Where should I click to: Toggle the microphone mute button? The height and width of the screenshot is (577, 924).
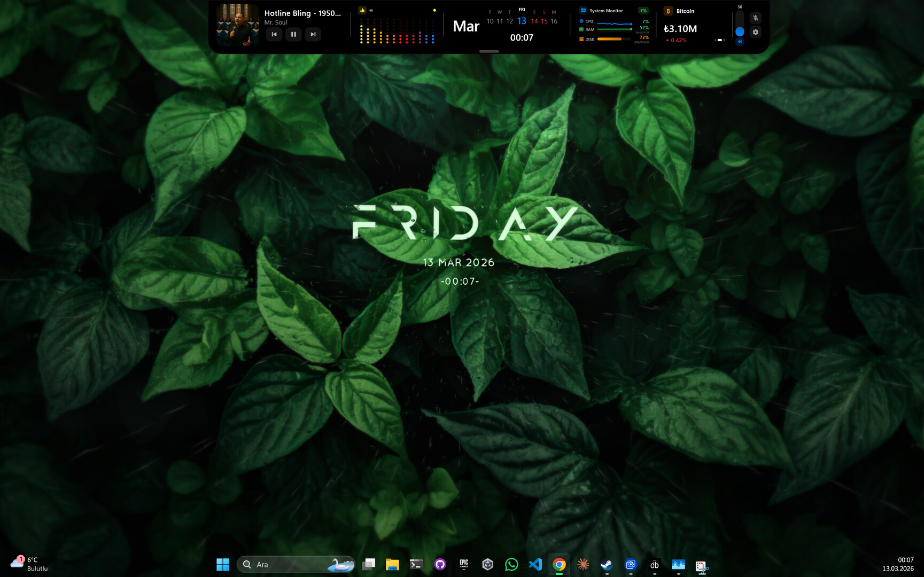[755, 18]
